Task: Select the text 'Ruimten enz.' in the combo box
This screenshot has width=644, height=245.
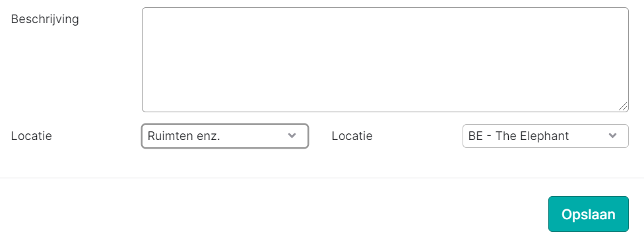Action: [x=183, y=136]
